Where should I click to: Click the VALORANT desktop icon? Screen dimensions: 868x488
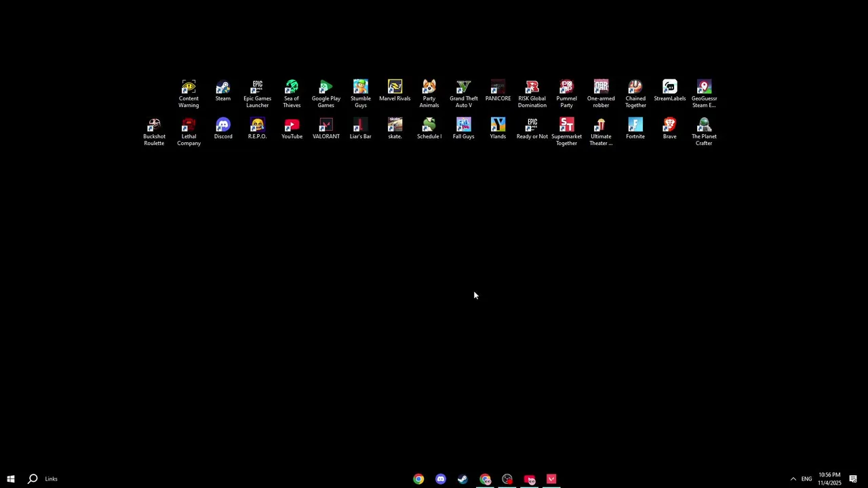coord(326,129)
